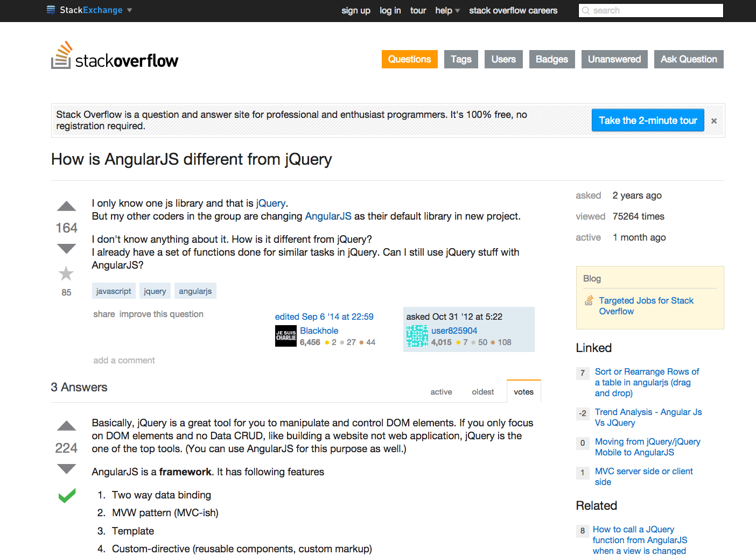
Task: Focus the search input field
Action: point(651,10)
